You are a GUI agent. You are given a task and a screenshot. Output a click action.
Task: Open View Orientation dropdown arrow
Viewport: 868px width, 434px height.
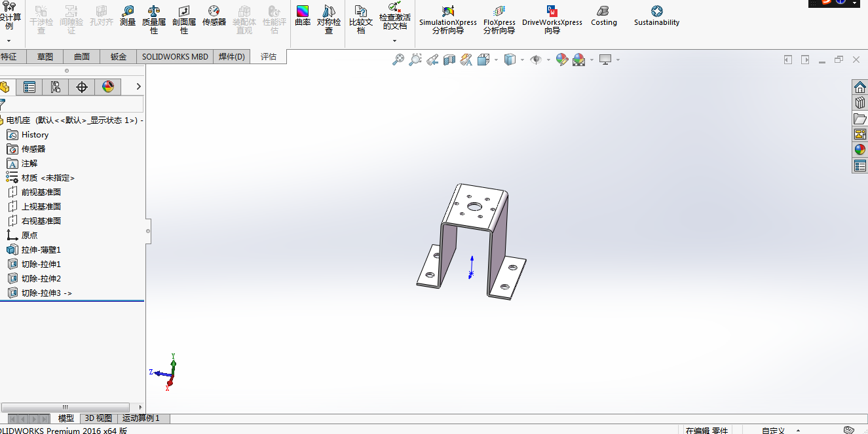(496, 60)
